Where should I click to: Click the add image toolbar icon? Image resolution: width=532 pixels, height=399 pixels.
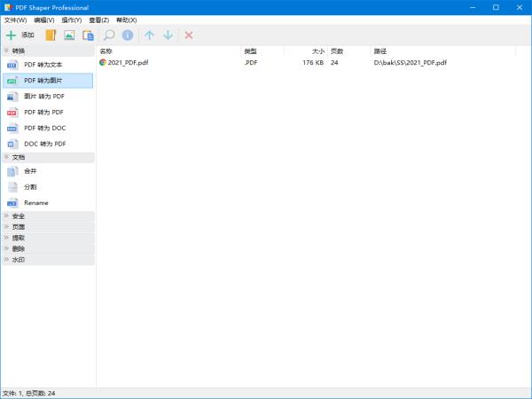pyautogui.click(x=69, y=35)
